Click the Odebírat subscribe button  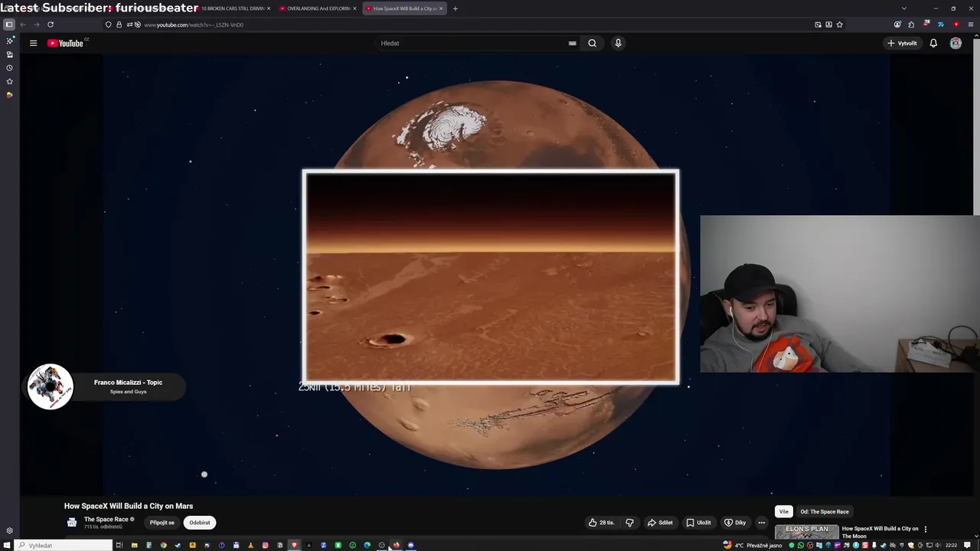click(x=200, y=523)
